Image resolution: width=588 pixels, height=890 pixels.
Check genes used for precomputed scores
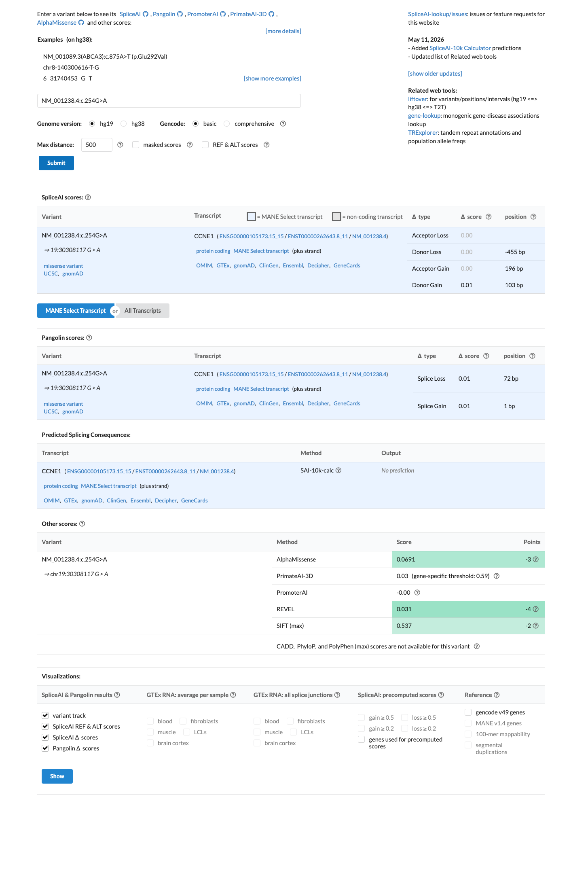pos(362,740)
